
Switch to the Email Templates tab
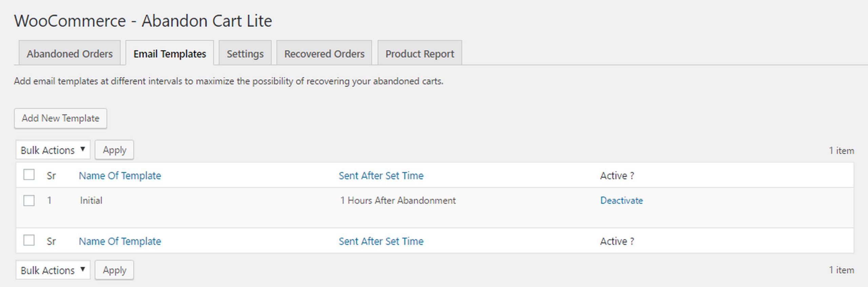170,54
